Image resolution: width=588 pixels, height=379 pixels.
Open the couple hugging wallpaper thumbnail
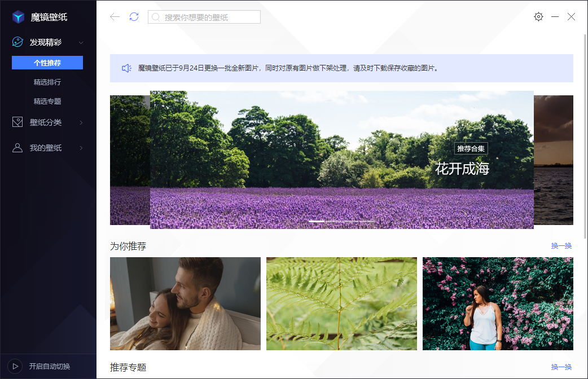pos(185,303)
